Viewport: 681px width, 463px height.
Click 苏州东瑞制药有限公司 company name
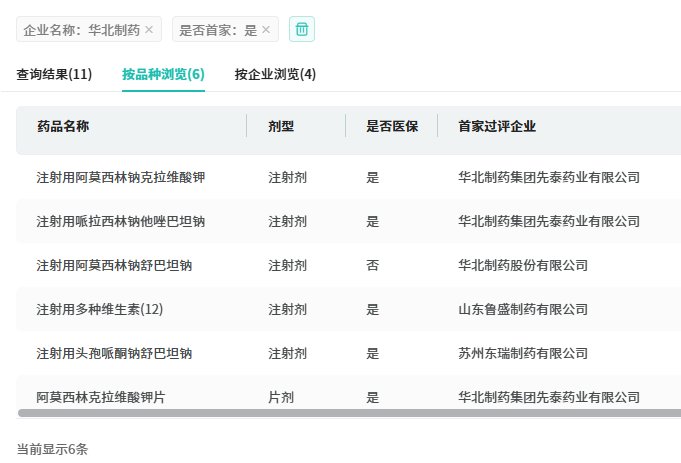523,353
